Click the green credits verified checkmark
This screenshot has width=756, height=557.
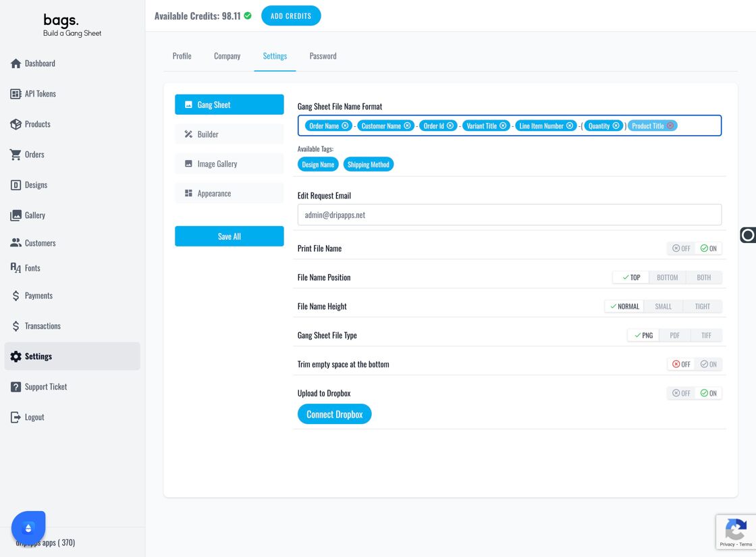point(248,16)
